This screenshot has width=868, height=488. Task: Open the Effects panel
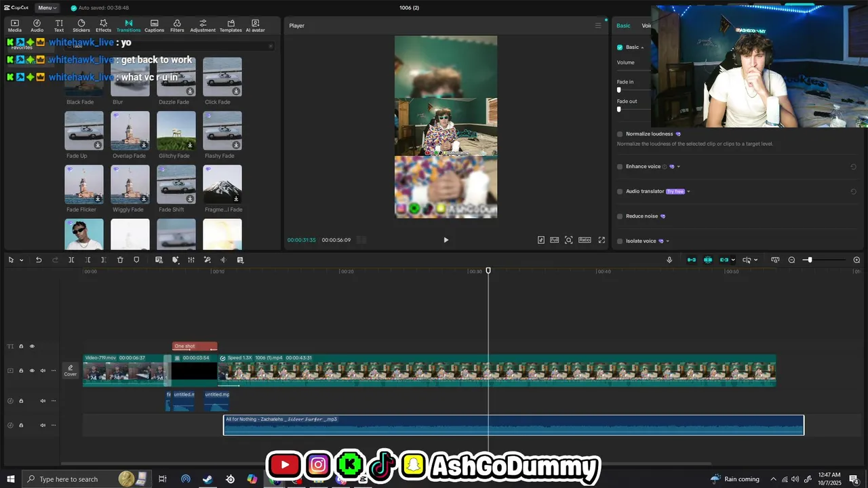(103, 26)
